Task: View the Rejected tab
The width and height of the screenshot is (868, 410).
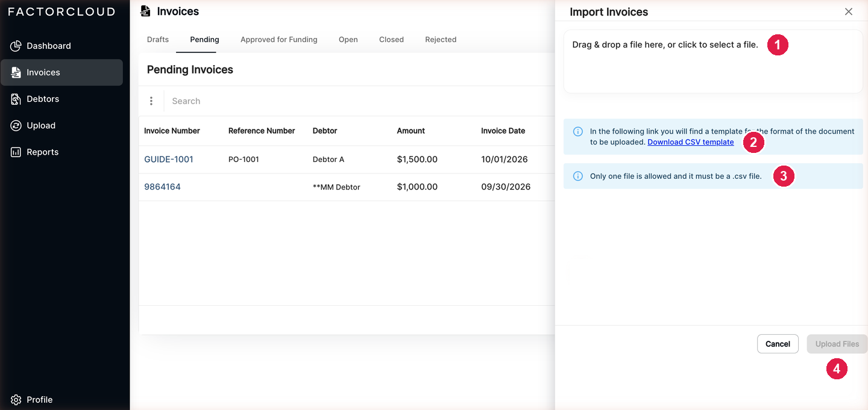Action: 441,40
